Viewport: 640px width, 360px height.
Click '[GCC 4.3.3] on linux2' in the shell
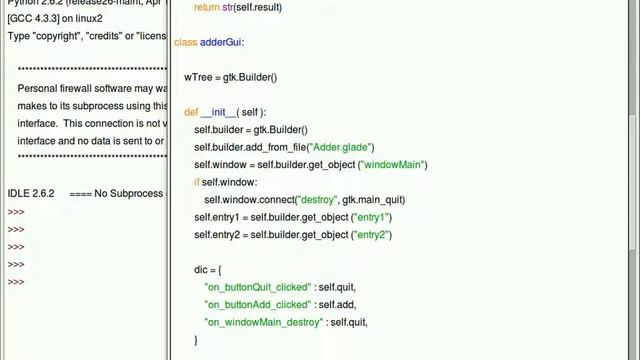(x=55, y=19)
